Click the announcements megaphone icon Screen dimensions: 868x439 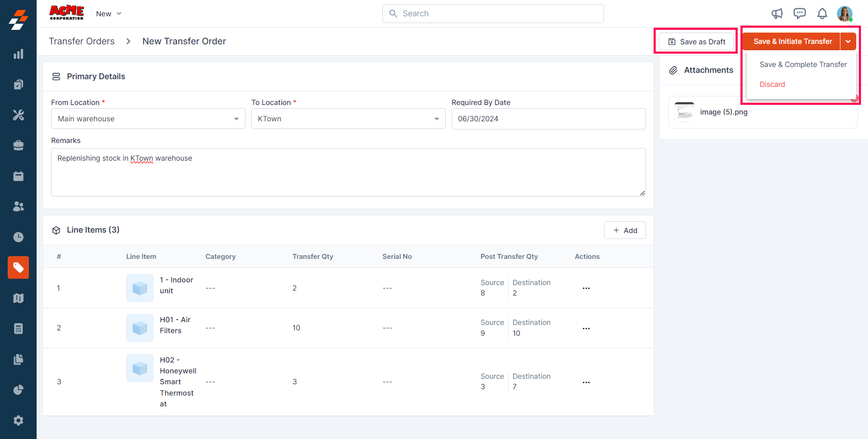click(x=777, y=14)
